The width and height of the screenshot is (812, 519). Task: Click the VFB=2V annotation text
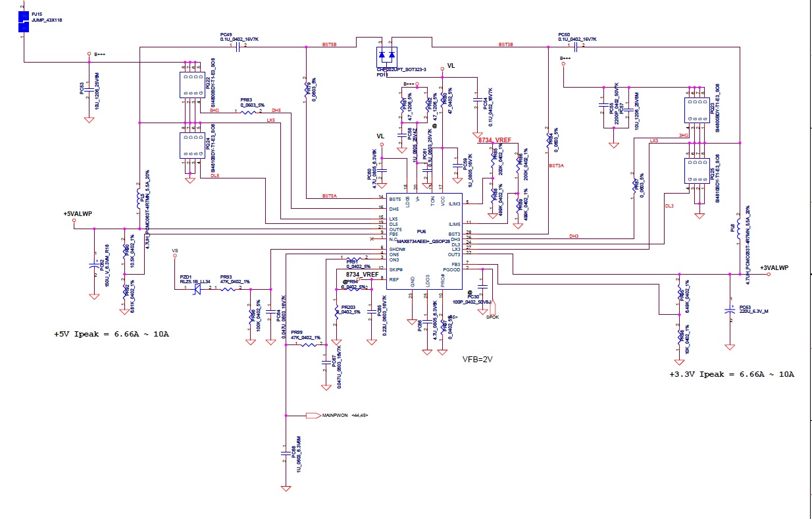(478, 358)
